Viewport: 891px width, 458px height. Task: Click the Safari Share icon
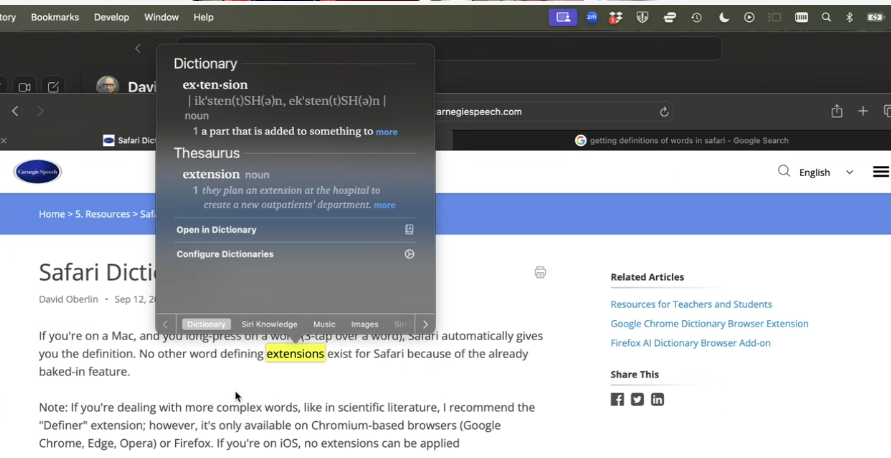click(x=836, y=111)
